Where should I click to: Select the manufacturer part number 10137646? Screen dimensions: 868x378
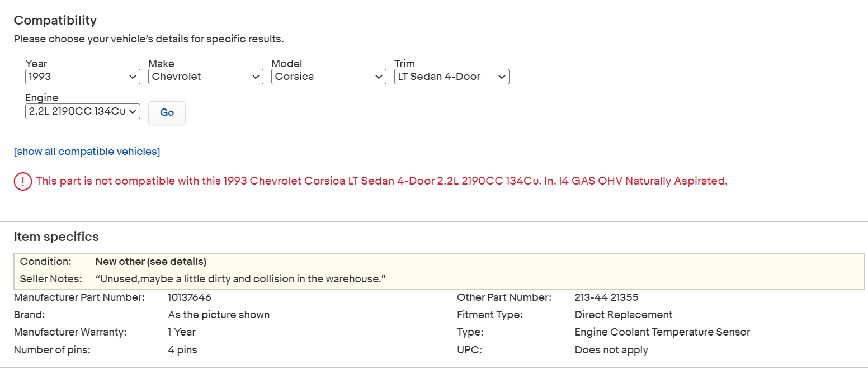pyautogui.click(x=190, y=297)
